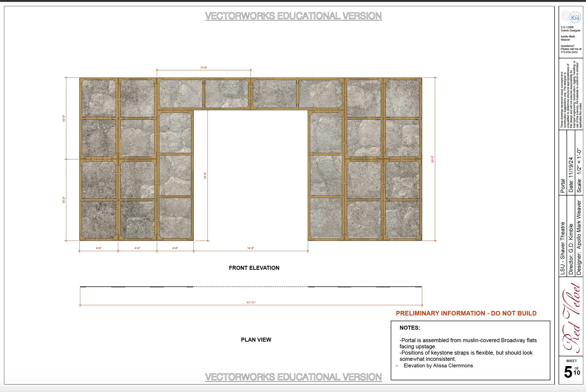586x392 pixels.
Task: Click the 16'-0" opening height dimension
Action: (205, 175)
